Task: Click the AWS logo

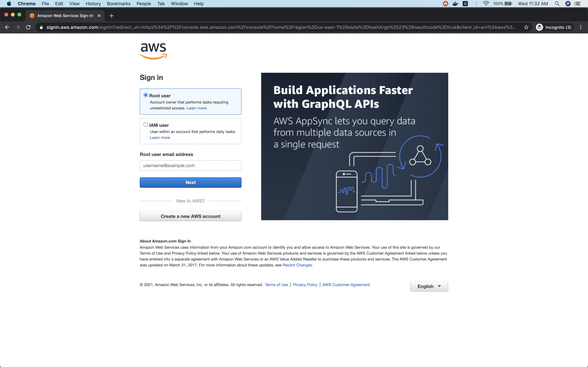Action: pos(153,51)
